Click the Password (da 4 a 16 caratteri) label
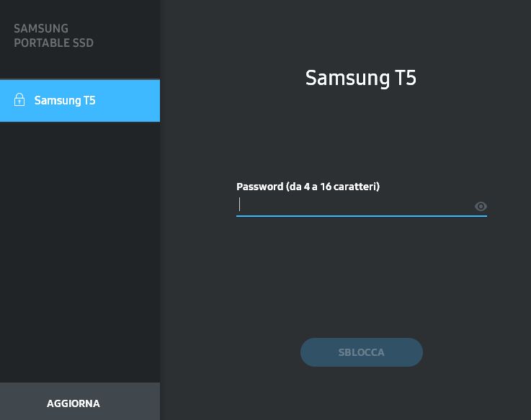This screenshot has width=531, height=420. click(x=308, y=187)
